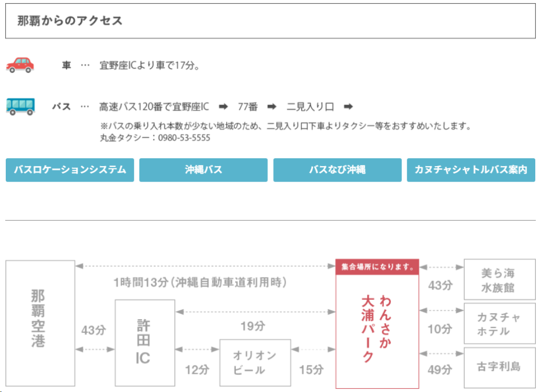Click the 10分 travel time label

pos(440,329)
